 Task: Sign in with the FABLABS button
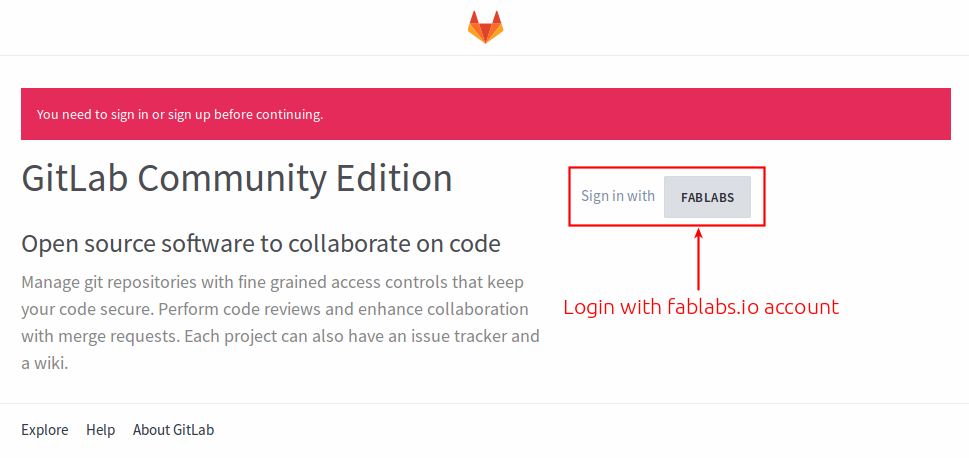pyautogui.click(x=707, y=197)
